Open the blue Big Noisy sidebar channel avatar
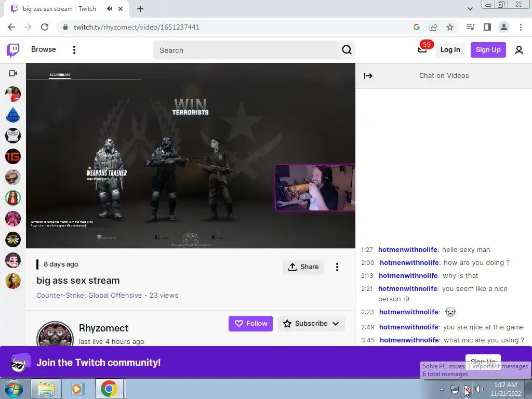The image size is (532, 399). tap(13, 115)
